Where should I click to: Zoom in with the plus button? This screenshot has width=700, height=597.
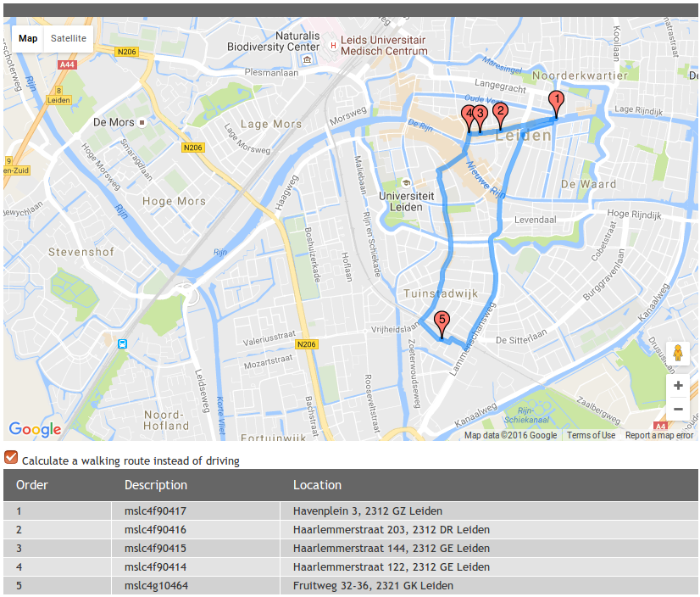(x=677, y=386)
